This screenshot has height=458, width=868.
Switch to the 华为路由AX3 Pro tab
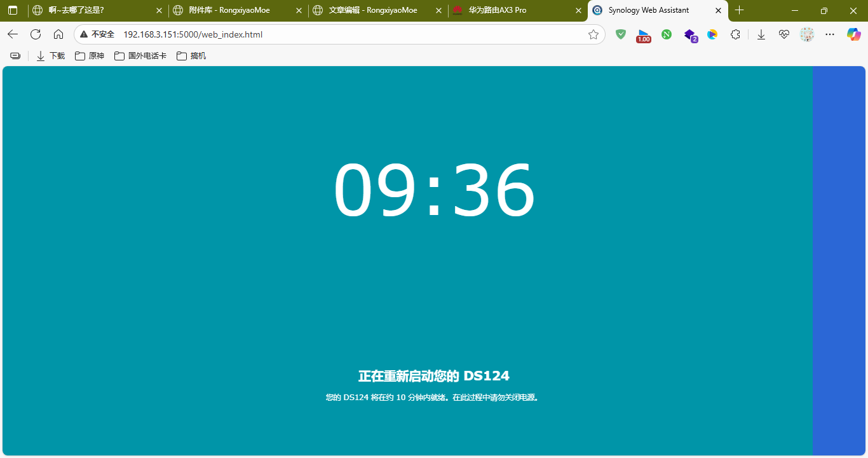517,10
